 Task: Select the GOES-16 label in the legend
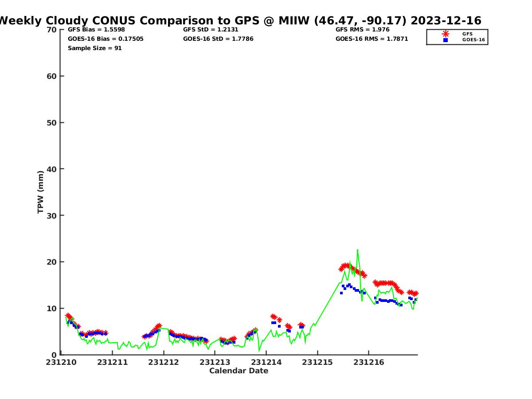[473, 40]
